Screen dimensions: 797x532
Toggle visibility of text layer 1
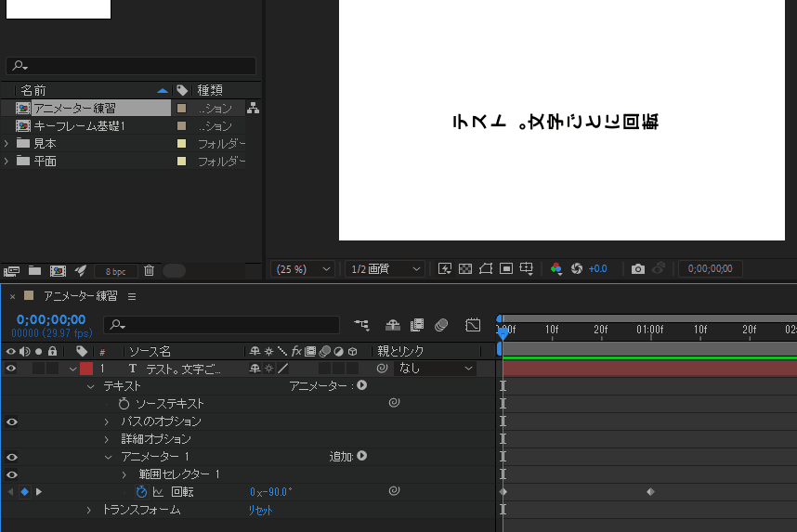10,369
